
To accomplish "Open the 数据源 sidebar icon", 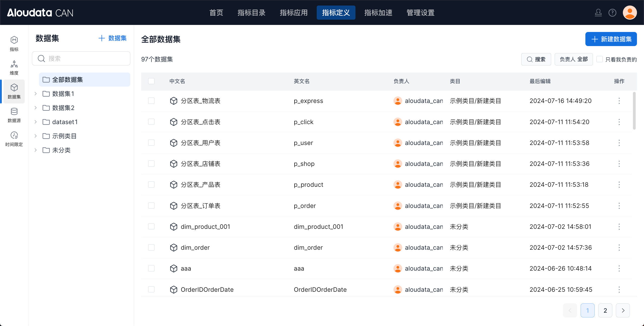I will 14,115.
